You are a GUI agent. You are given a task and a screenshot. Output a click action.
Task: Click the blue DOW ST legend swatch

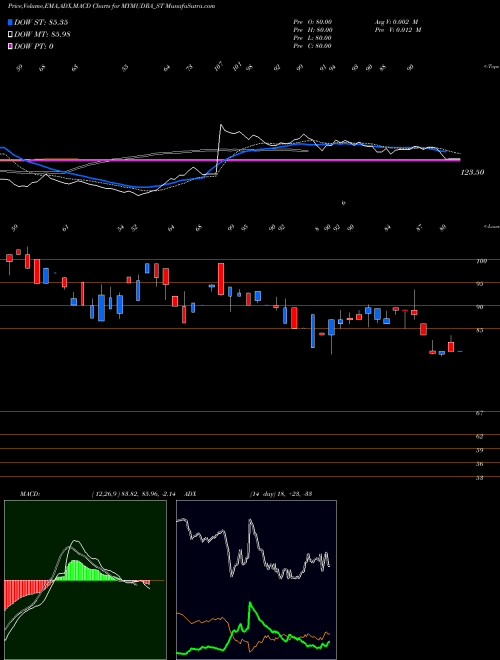click(10, 22)
